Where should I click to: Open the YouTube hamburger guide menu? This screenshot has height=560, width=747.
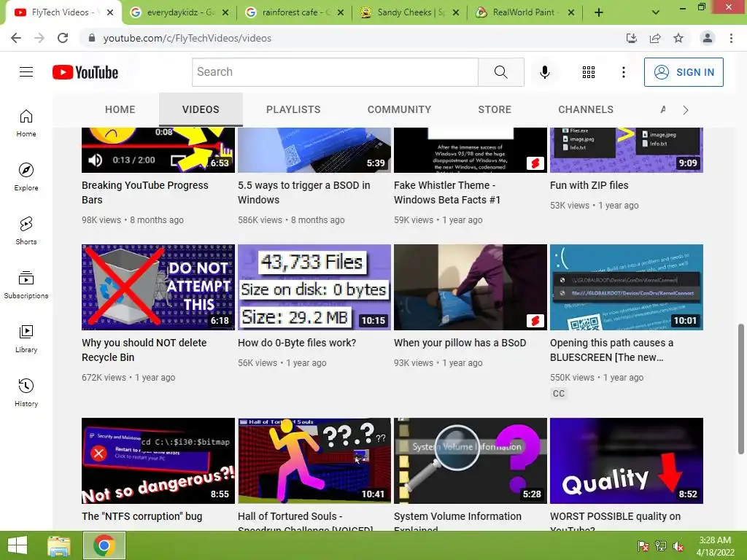pyautogui.click(x=26, y=72)
